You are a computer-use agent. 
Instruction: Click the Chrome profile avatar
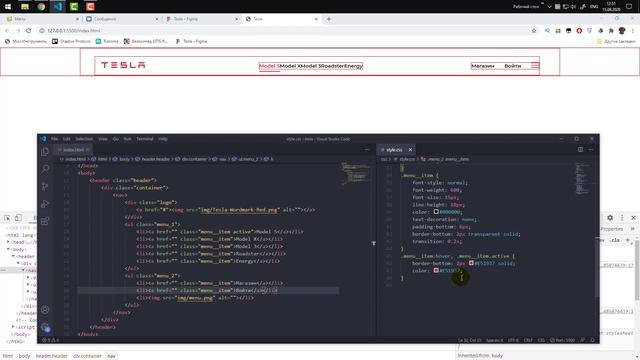(x=622, y=31)
